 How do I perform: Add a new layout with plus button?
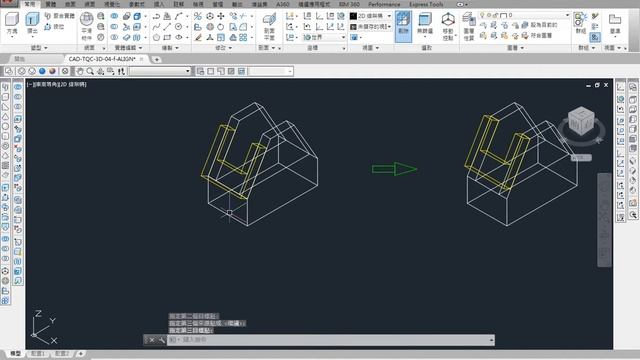click(x=80, y=353)
